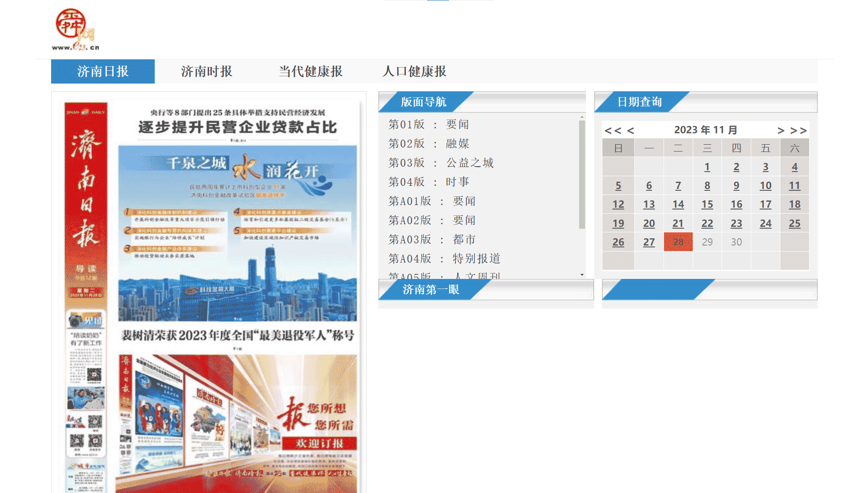Select November 14 in the calendar
Image resolution: width=868 pixels, height=493 pixels.
click(x=678, y=205)
